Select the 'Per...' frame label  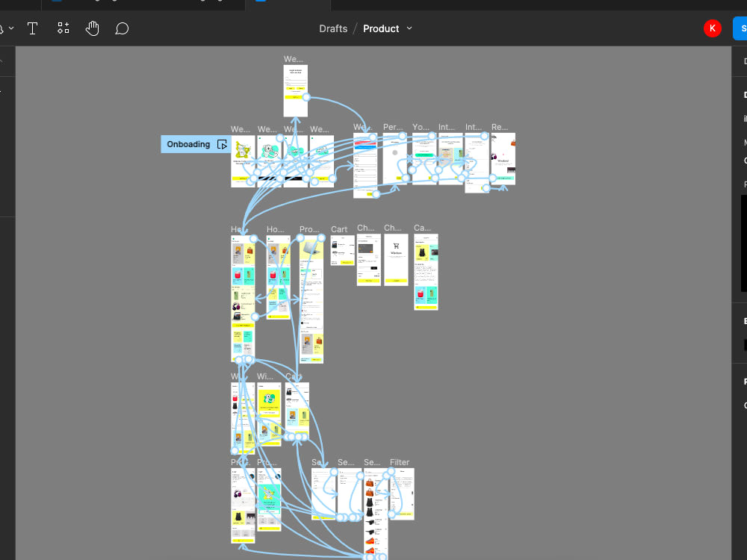[393, 127]
